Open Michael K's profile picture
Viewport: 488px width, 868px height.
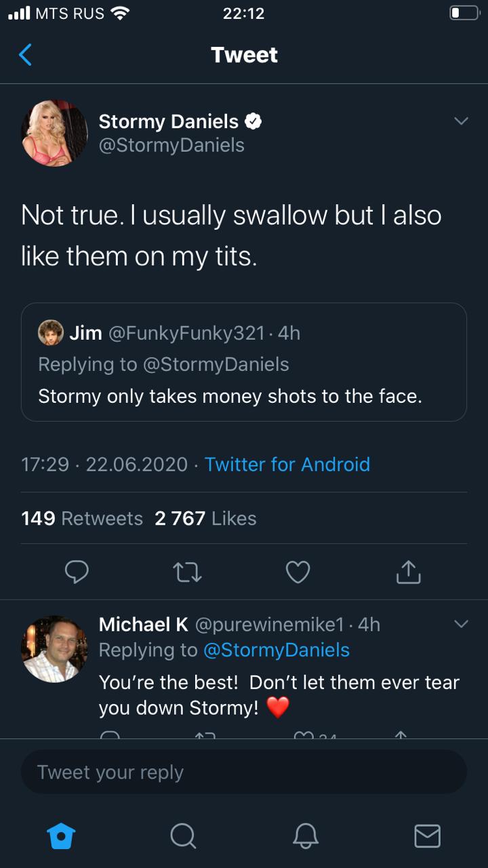pos(54,649)
